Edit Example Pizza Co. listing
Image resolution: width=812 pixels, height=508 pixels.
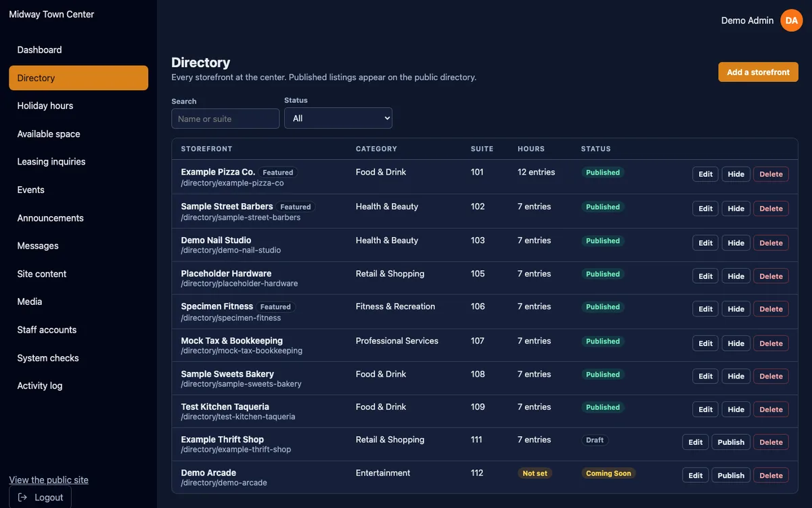coord(706,174)
